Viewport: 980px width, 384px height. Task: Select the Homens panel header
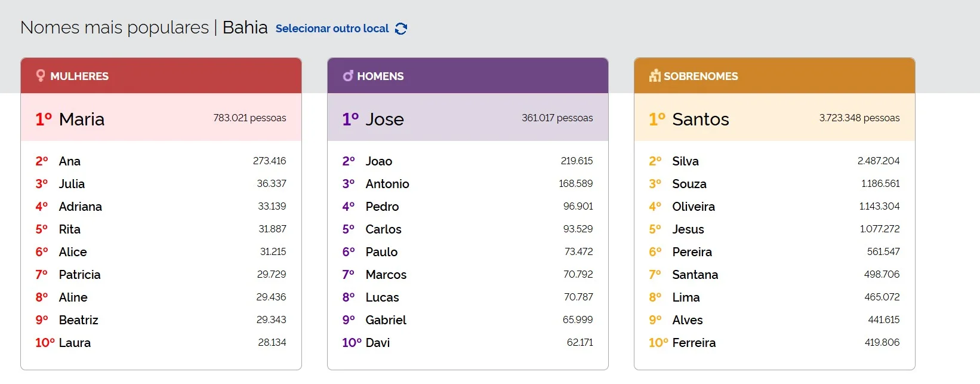468,76
